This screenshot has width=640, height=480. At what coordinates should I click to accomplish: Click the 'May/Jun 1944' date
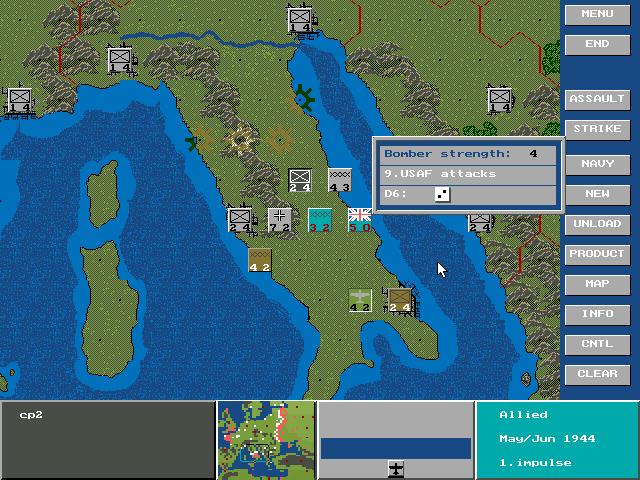(547, 439)
